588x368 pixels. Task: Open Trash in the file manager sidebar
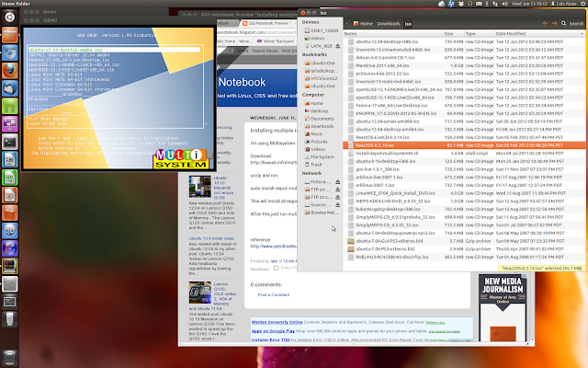(x=313, y=165)
